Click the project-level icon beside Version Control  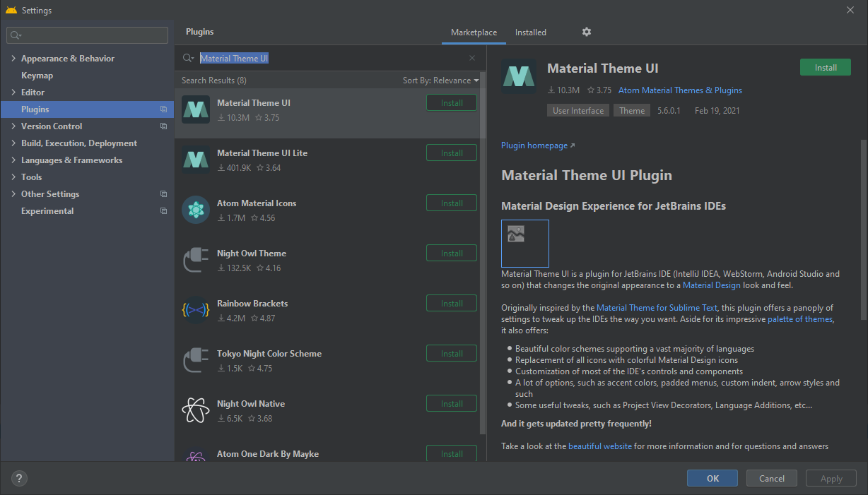coord(163,126)
